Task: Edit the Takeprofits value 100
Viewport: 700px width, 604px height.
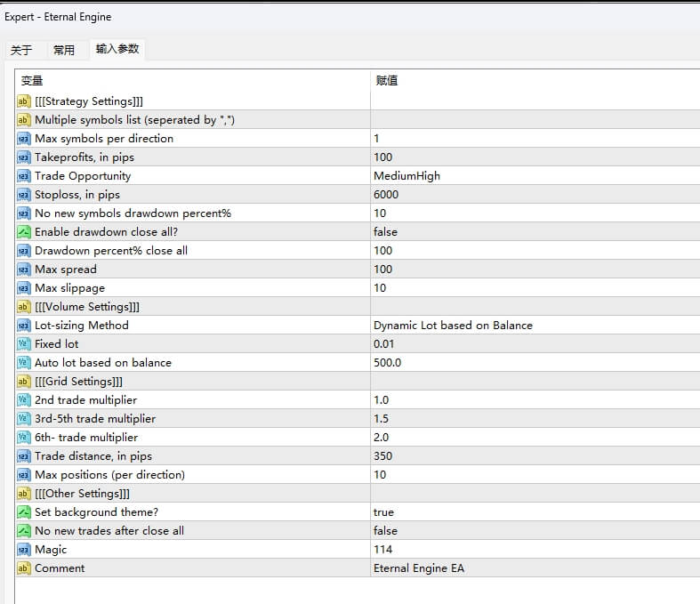Action: pos(383,157)
